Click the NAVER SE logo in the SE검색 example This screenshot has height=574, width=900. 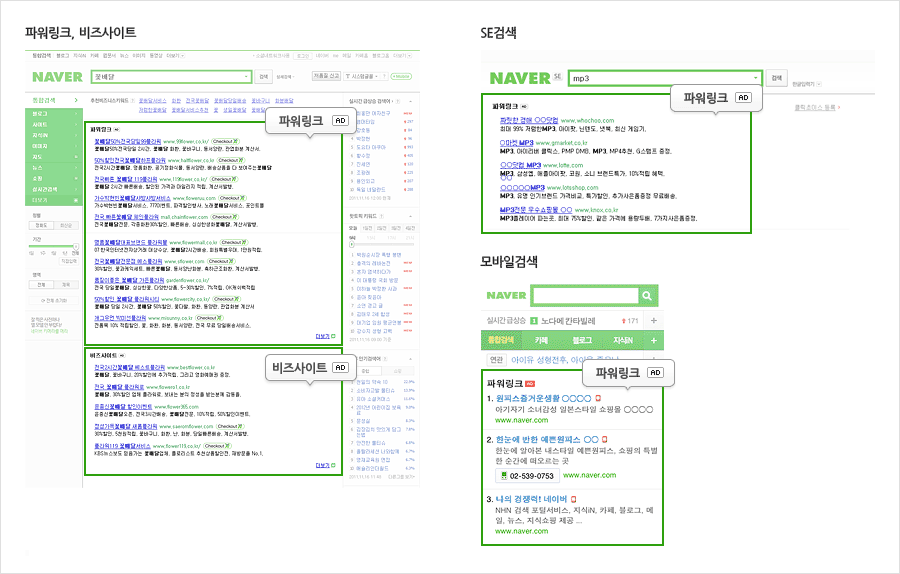pyautogui.click(x=525, y=78)
